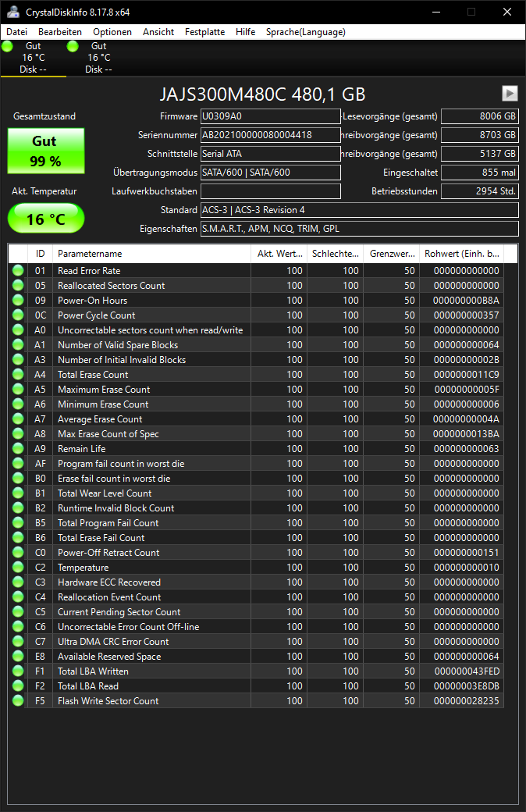The height and width of the screenshot is (812, 526).
Task: Open the Bearbeiten menu
Action: (60, 32)
